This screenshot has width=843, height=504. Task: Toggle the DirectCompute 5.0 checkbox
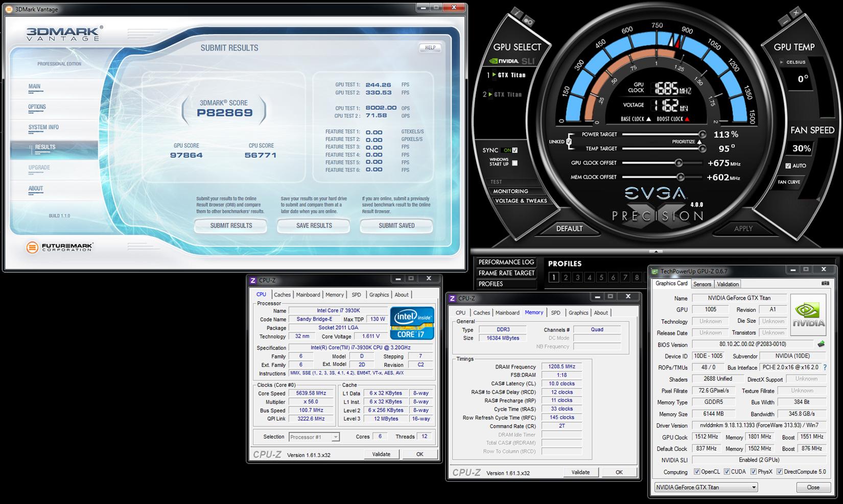[x=780, y=472]
